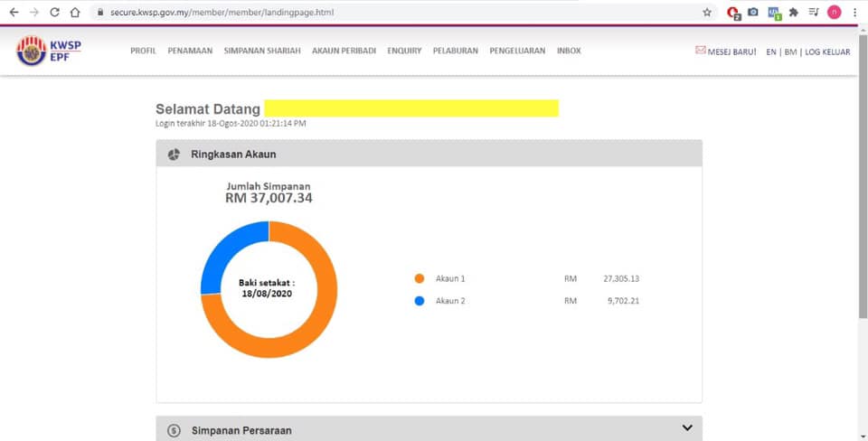Click the orange Akaun 1 legend dot

point(420,279)
